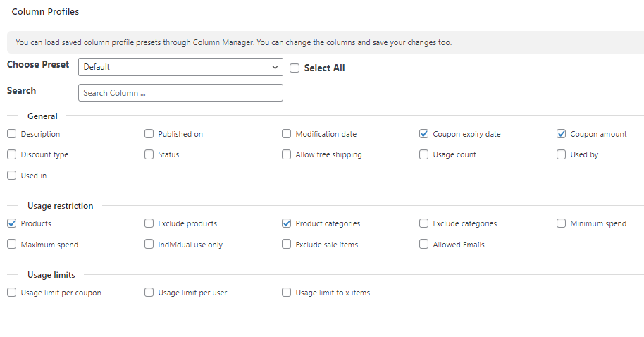Check the Select All checkbox
Image resolution: width=644 pixels, height=337 pixels.
pos(295,68)
